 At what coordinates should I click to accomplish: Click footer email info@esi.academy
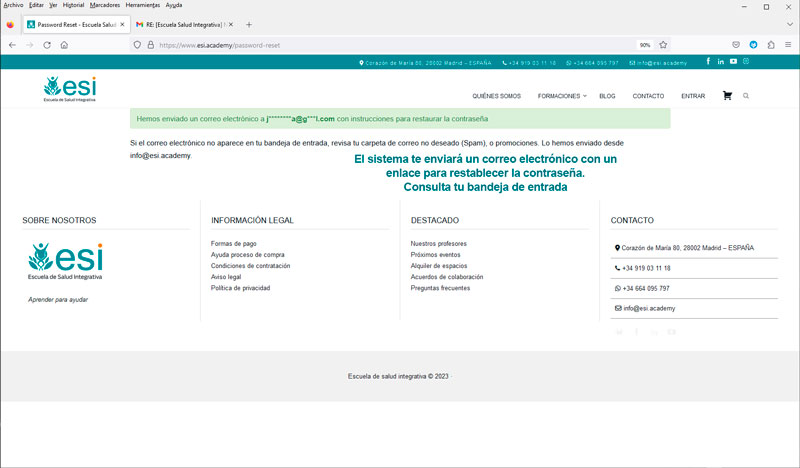click(645, 308)
